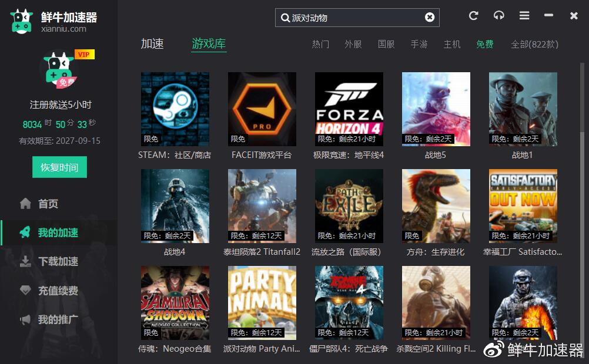
Task: Clear the search box with the X icon
Action: pyautogui.click(x=429, y=17)
